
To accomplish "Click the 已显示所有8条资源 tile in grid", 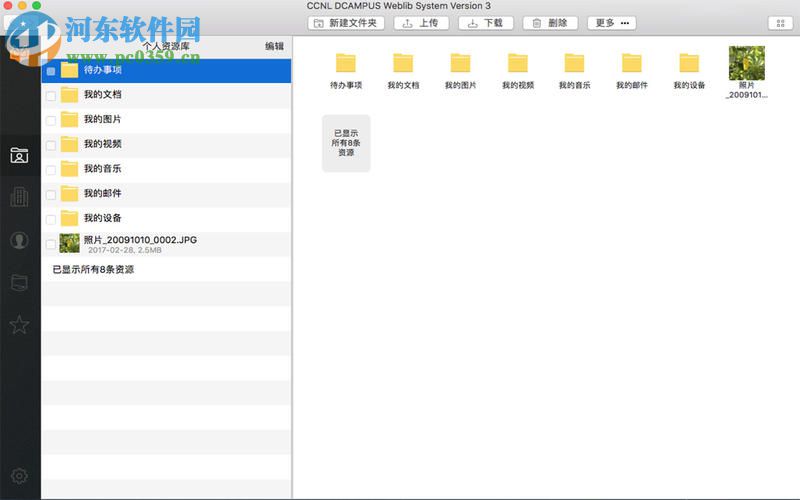I will coord(346,143).
